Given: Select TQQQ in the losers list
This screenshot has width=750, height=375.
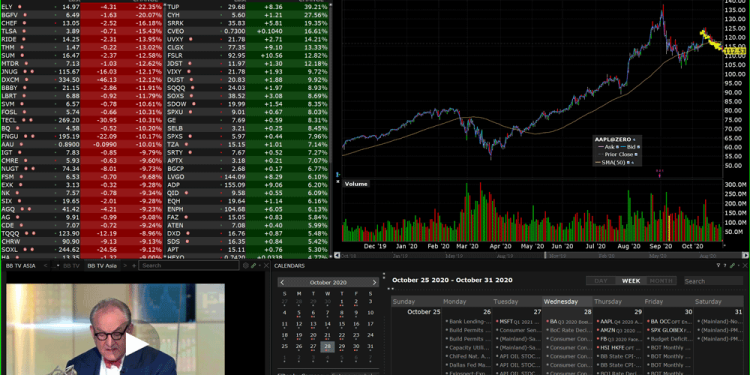Looking at the screenshot, I should tap(82, 233).
